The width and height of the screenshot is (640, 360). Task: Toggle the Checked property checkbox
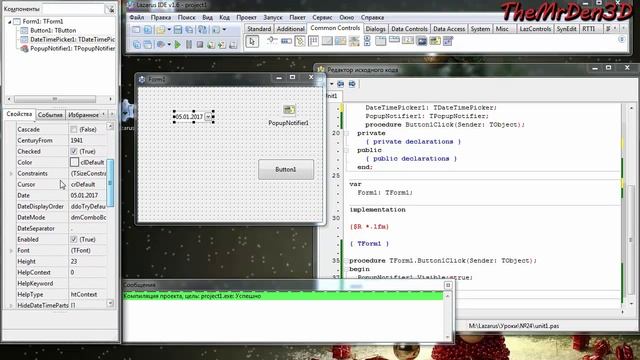tap(73, 151)
